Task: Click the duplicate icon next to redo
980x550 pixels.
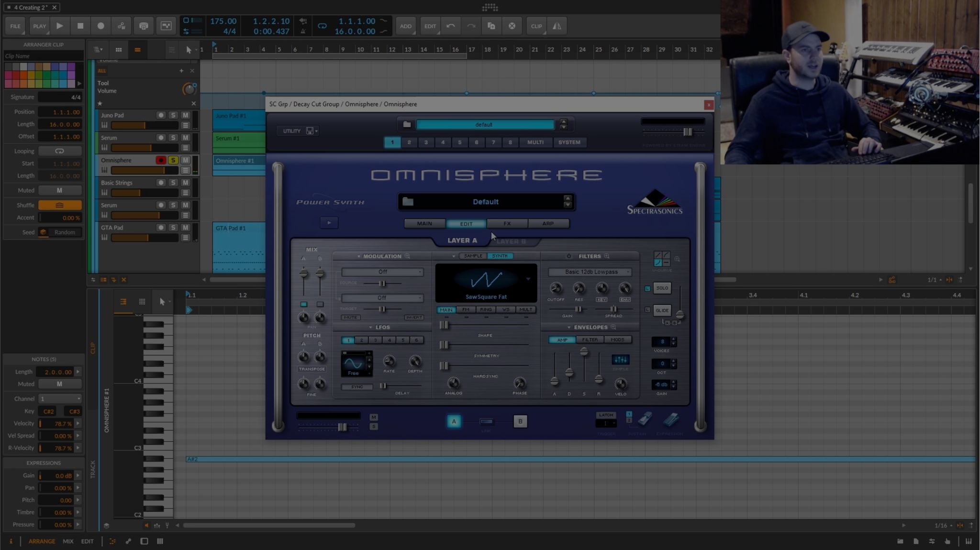Action: tap(491, 26)
